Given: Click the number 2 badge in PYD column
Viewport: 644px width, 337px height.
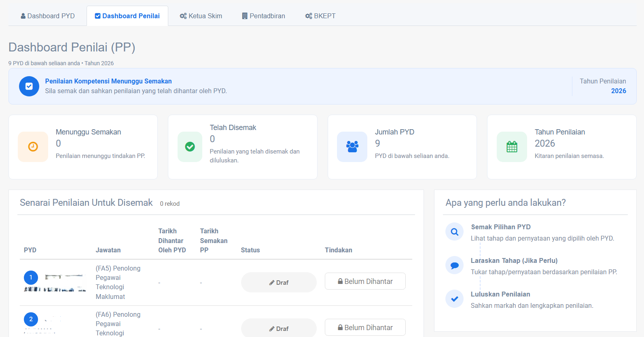Looking at the screenshot, I should pyautogui.click(x=31, y=319).
